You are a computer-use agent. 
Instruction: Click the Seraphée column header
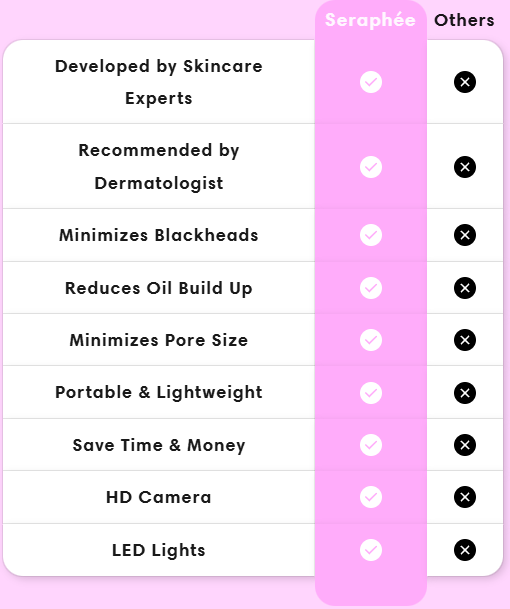[370, 20]
